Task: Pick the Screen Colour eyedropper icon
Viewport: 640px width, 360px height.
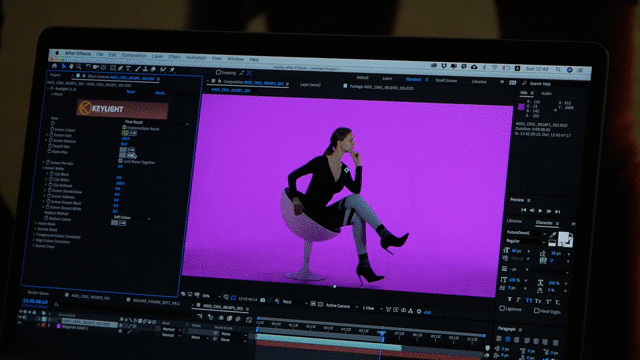Action: click(133, 133)
